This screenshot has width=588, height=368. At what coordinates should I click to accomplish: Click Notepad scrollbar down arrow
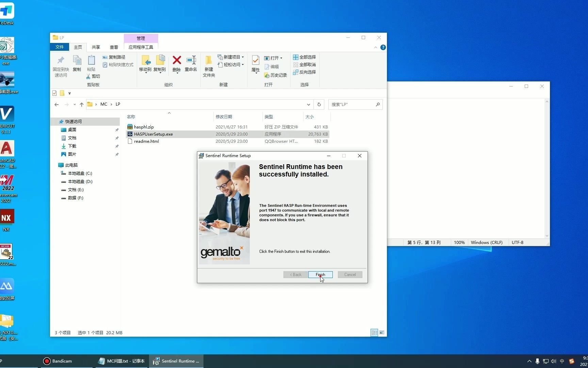pyautogui.click(x=547, y=236)
